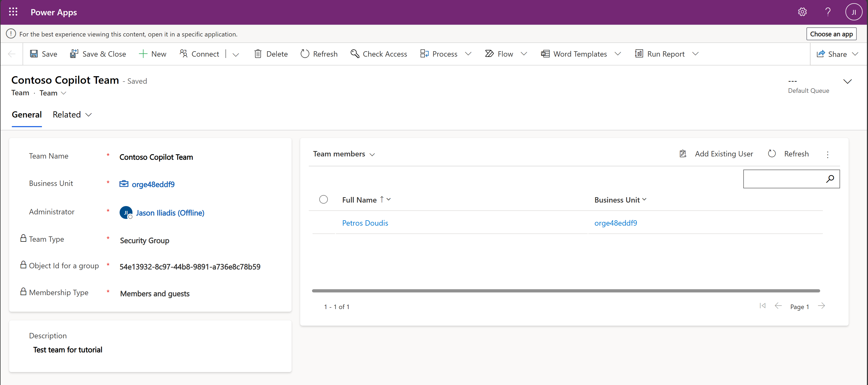
Task: Expand the header Default Queue chevron
Action: tap(847, 82)
